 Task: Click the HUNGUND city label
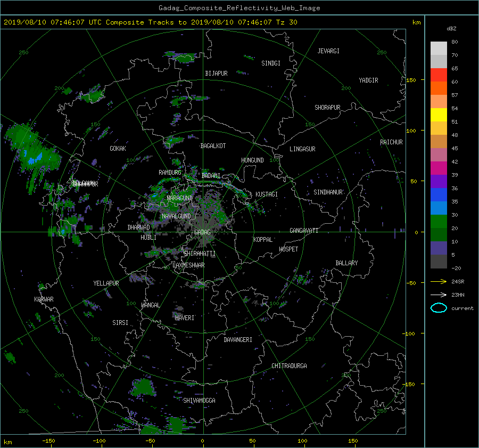(x=252, y=160)
